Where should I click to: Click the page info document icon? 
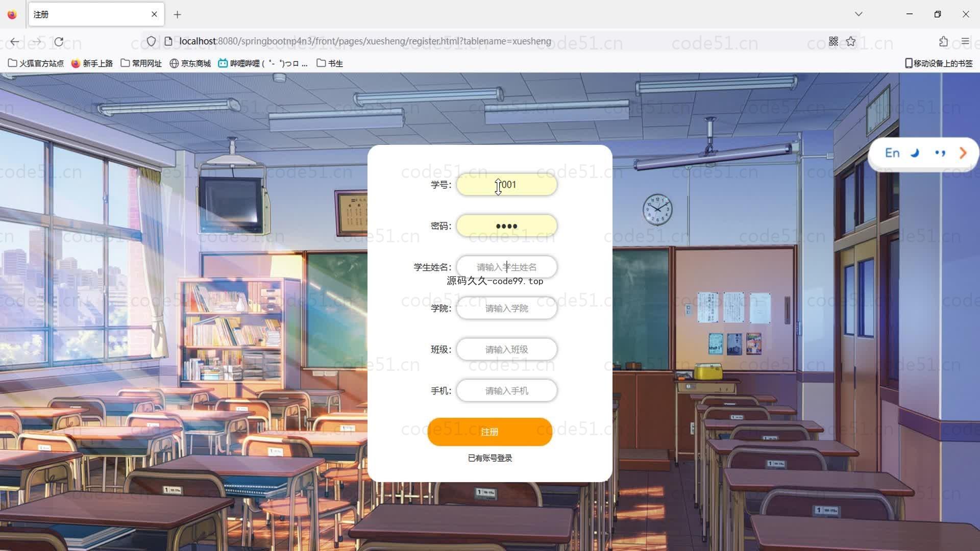tap(168, 41)
